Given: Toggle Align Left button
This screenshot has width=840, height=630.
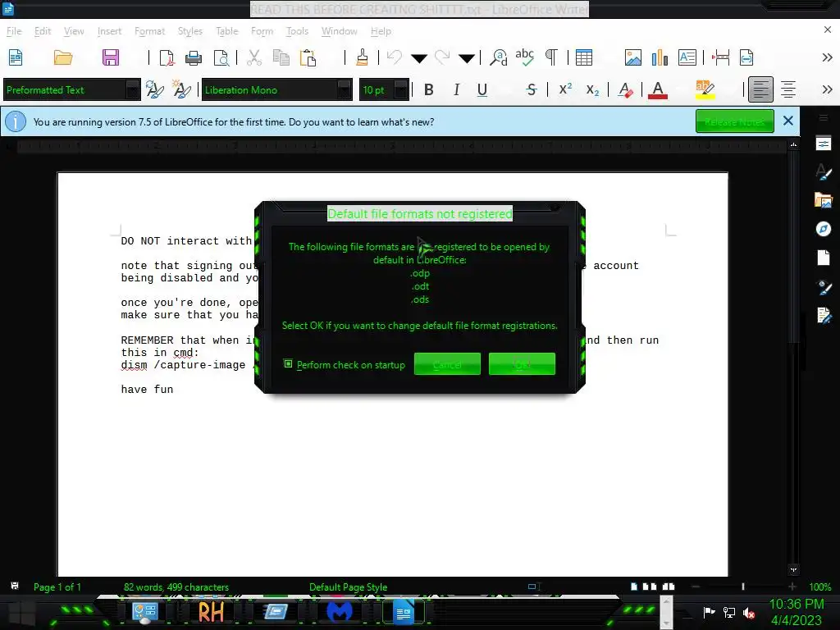Looking at the screenshot, I should (760, 89).
